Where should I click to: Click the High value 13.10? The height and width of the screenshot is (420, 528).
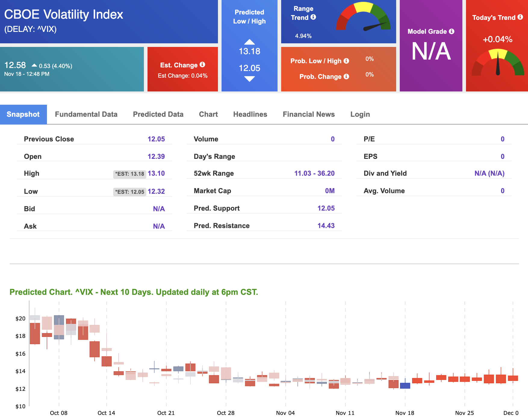click(x=156, y=173)
